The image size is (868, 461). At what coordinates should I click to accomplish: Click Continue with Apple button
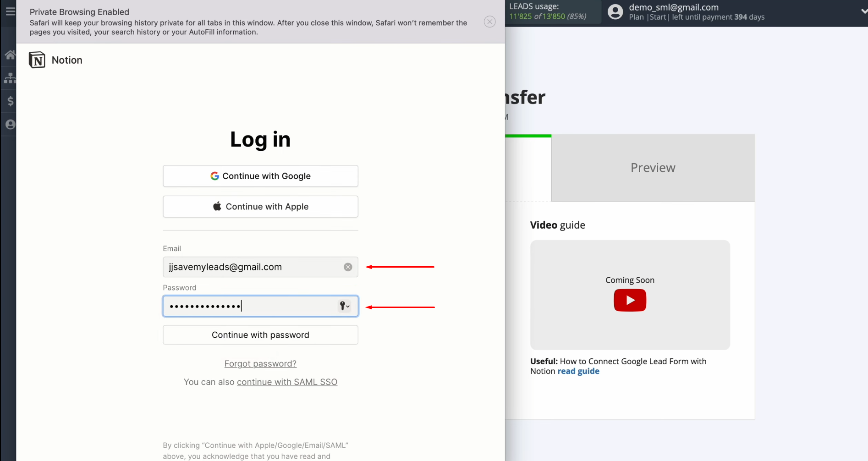[x=260, y=207]
